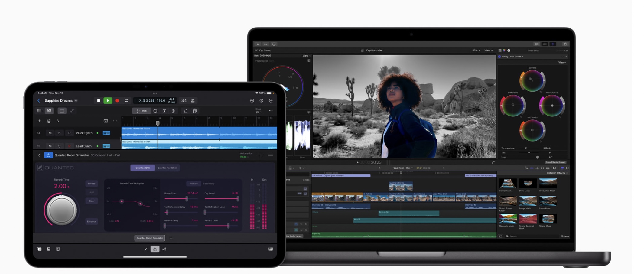
Task: Switch to the Quantec QRS tab
Action: point(143,168)
